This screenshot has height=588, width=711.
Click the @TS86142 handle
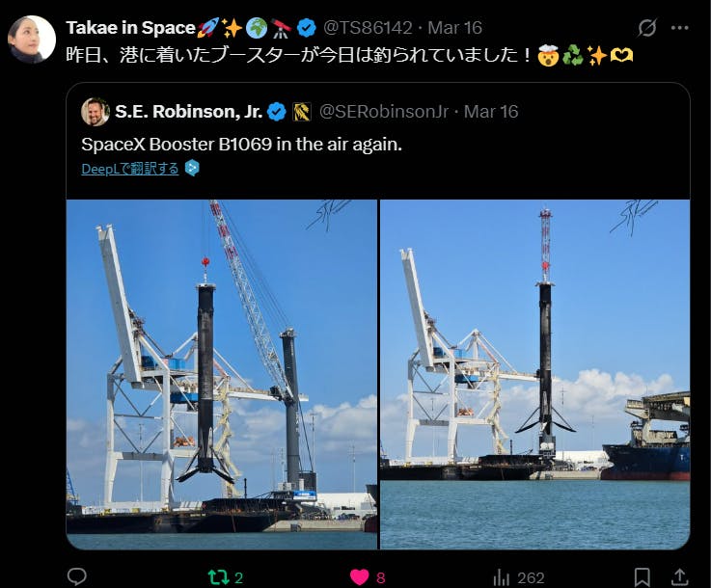(368, 28)
